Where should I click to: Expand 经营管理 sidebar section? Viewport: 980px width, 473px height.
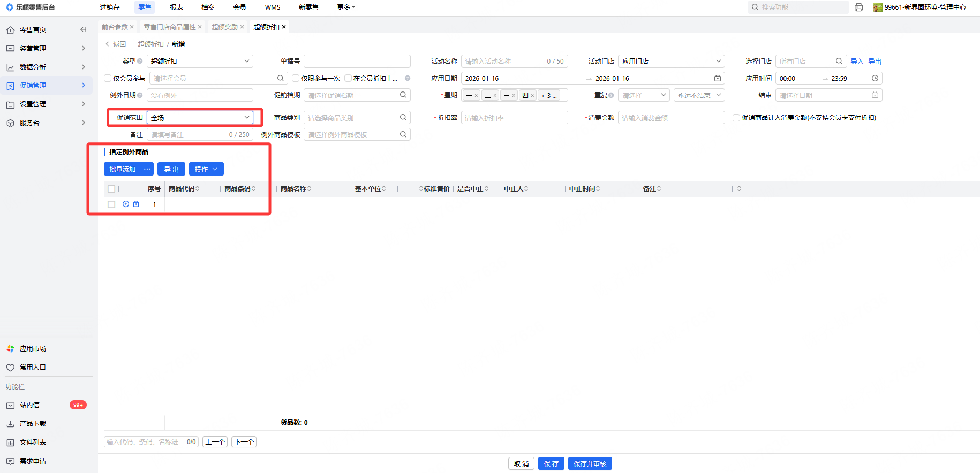[46, 48]
